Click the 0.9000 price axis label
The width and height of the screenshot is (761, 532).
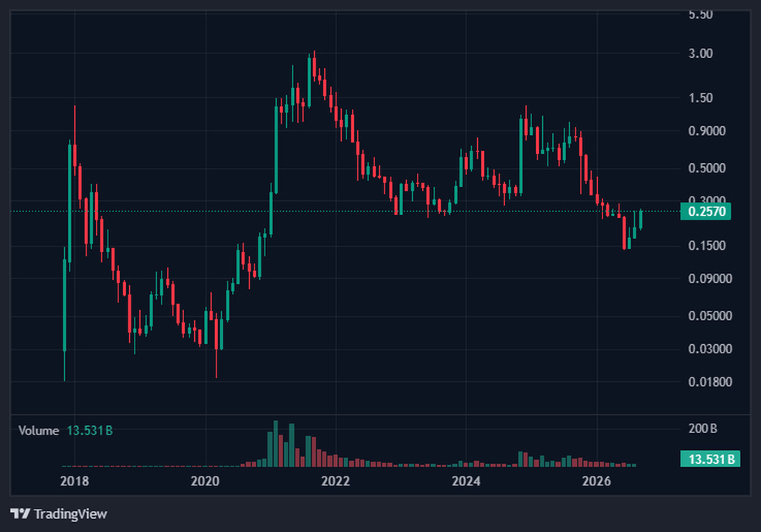707,131
